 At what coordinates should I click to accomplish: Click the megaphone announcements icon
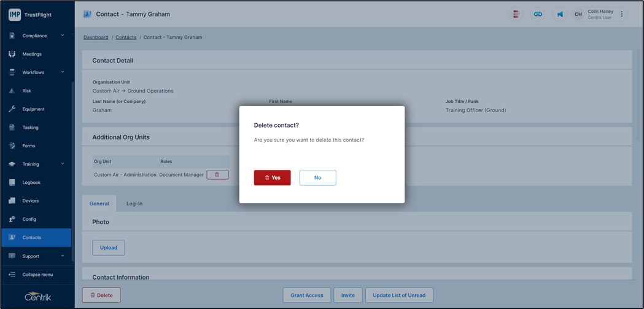[x=559, y=14]
